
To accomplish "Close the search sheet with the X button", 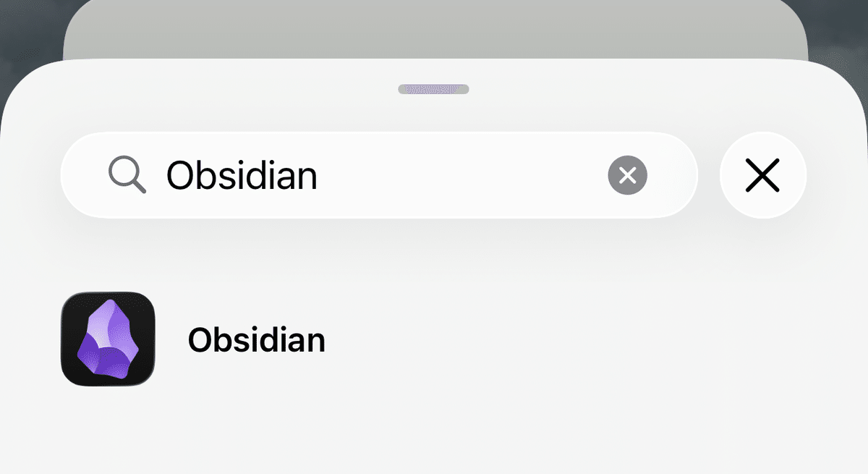I will (762, 175).
